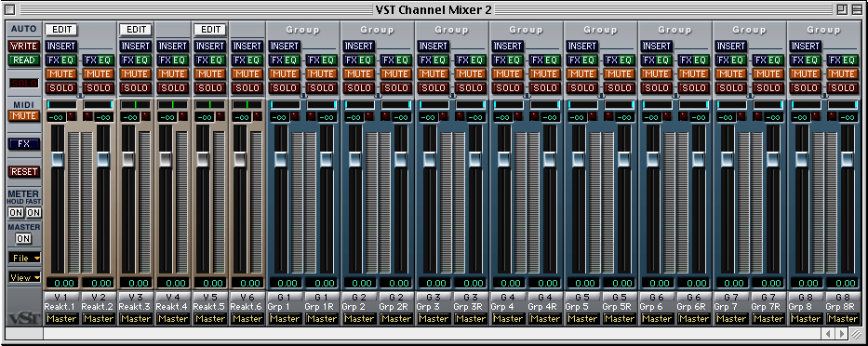
Task: Open INSERT effects for channel V4
Action: pos(173,46)
